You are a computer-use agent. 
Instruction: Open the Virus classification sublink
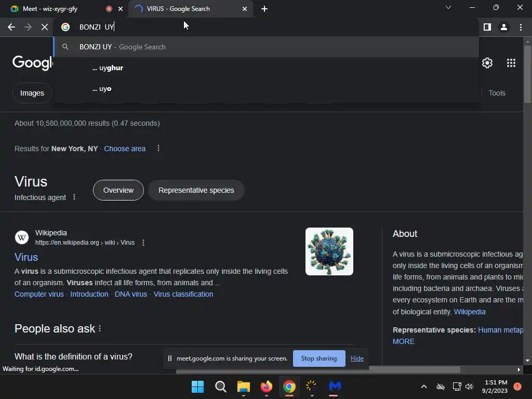[183, 294]
